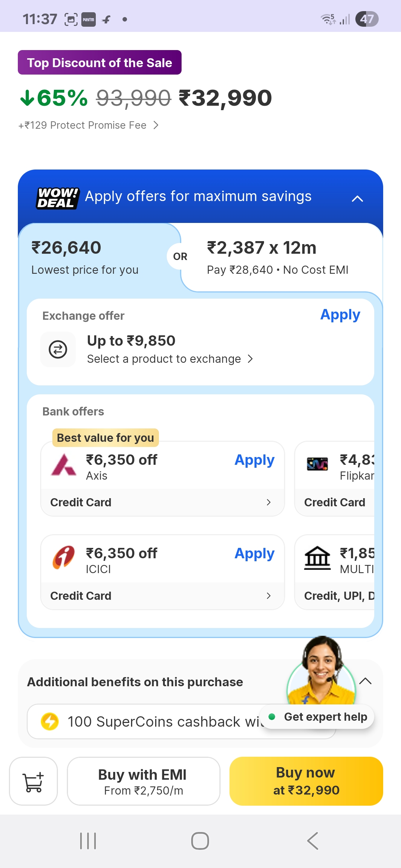Apply the Exchange offer
The height and width of the screenshot is (868, 401).
point(340,315)
